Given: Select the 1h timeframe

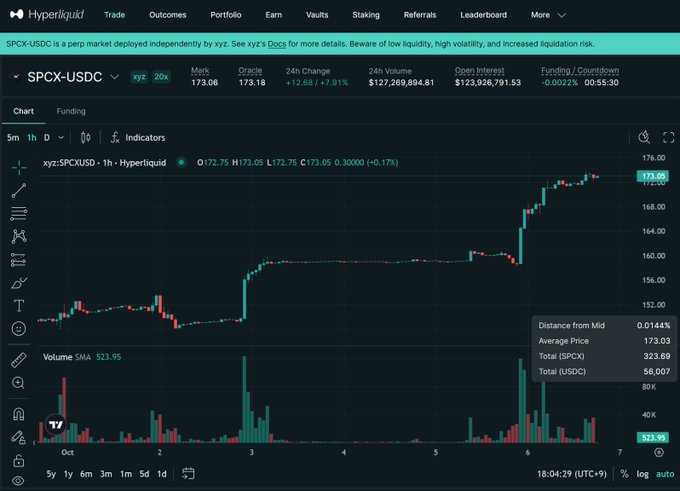Looking at the screenshot, I should (32, 137).
